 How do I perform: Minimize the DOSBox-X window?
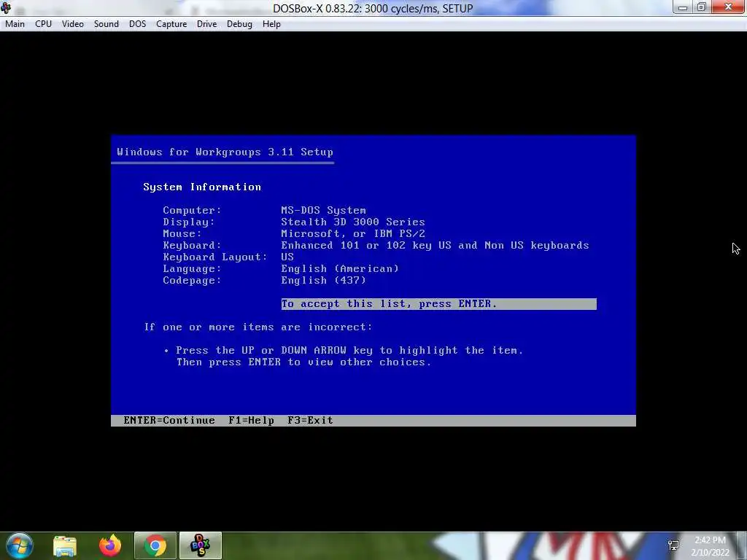click(683, 7)
